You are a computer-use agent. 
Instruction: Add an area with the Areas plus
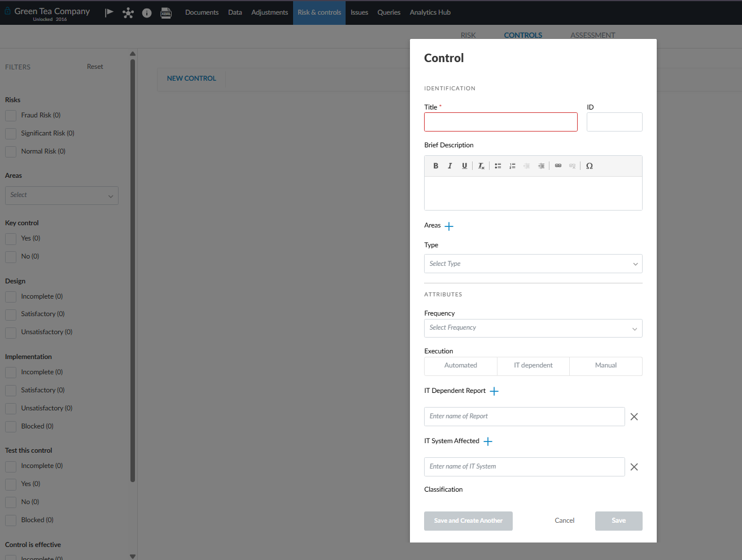point(449,226)
